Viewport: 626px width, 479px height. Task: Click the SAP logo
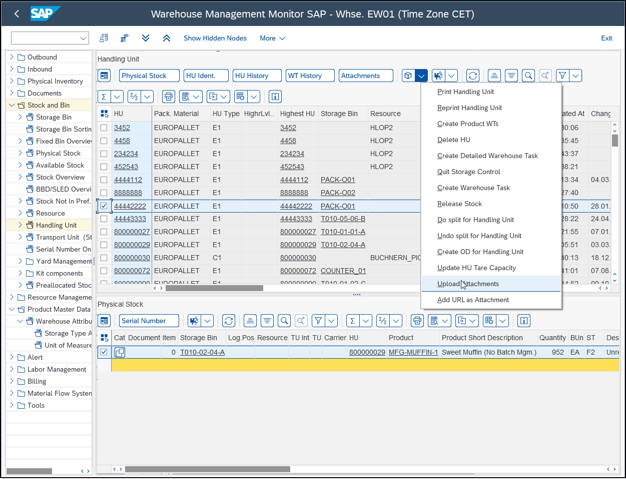click(45, 14)
